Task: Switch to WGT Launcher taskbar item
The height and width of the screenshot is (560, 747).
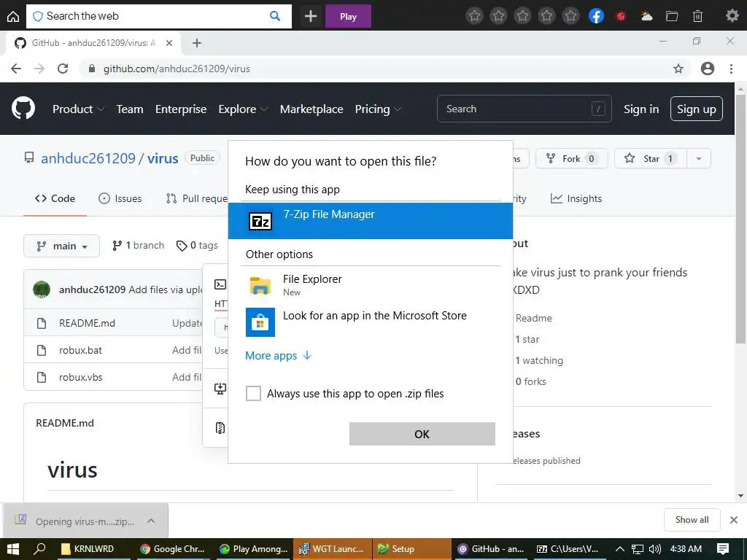Action: pos(332,548)
